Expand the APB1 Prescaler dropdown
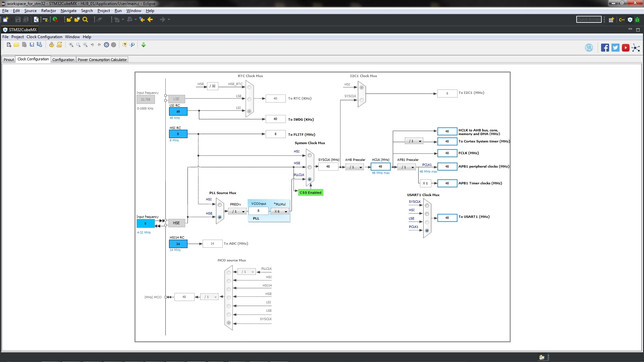 [x=407, y=167]
